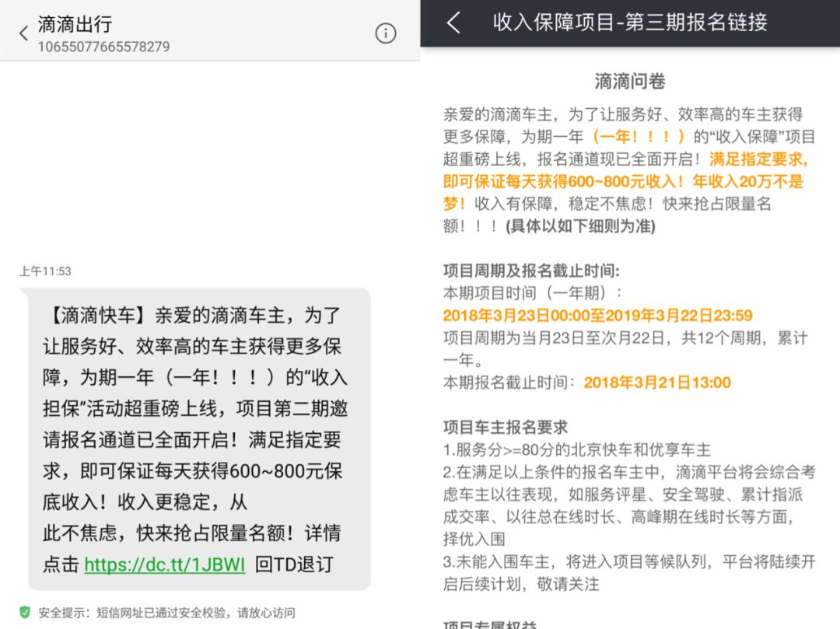
Task: Click the green security shield icon
Action: point(25,612)
